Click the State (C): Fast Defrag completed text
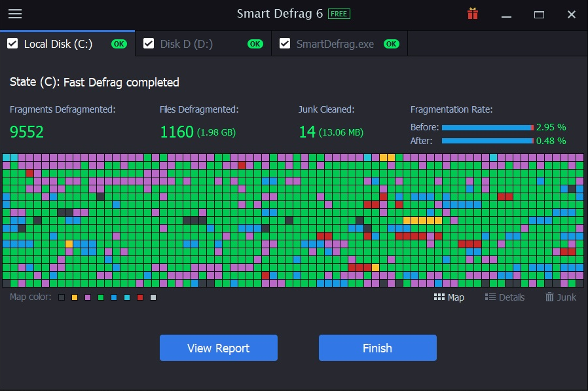This screenshot has height=391, width=588. [94, 82]
